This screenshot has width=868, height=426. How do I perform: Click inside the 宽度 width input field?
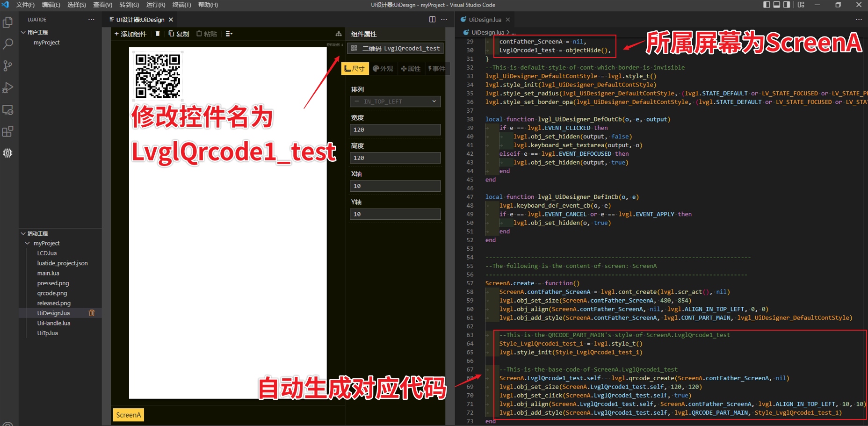point(395,130)
